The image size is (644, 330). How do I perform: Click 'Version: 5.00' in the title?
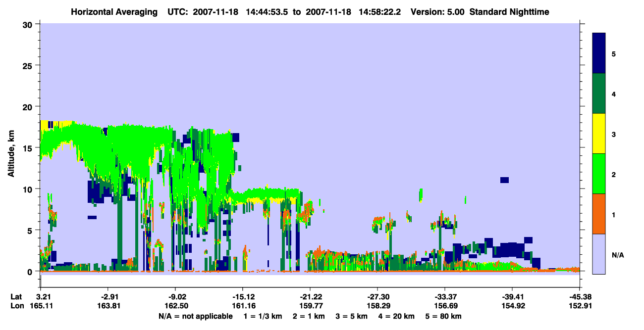pos(437,11)
